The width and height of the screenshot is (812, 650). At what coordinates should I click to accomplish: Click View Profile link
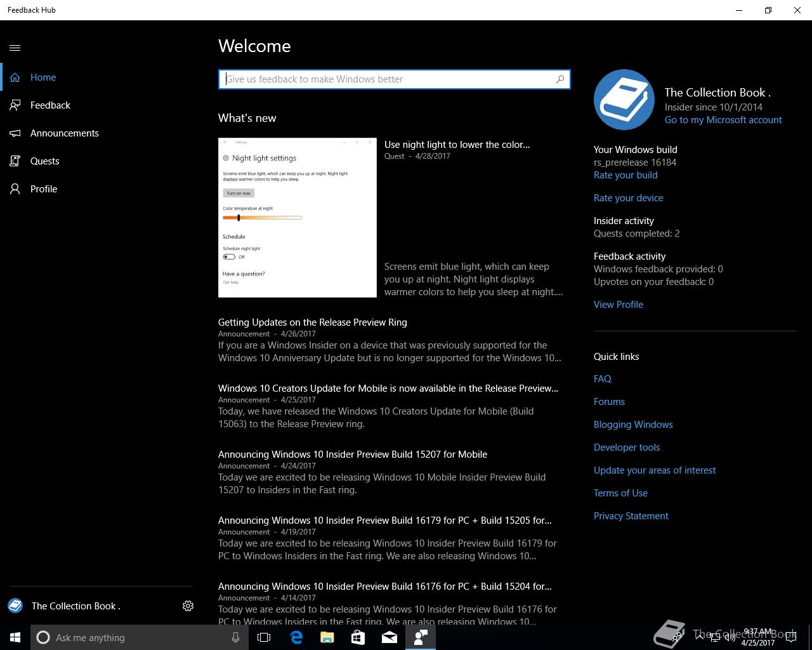(619, 305)
